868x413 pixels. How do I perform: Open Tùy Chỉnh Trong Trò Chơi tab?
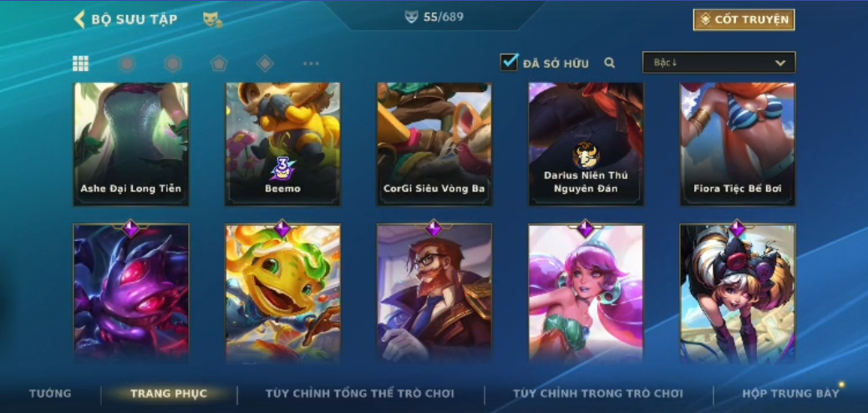coord(598,394)
